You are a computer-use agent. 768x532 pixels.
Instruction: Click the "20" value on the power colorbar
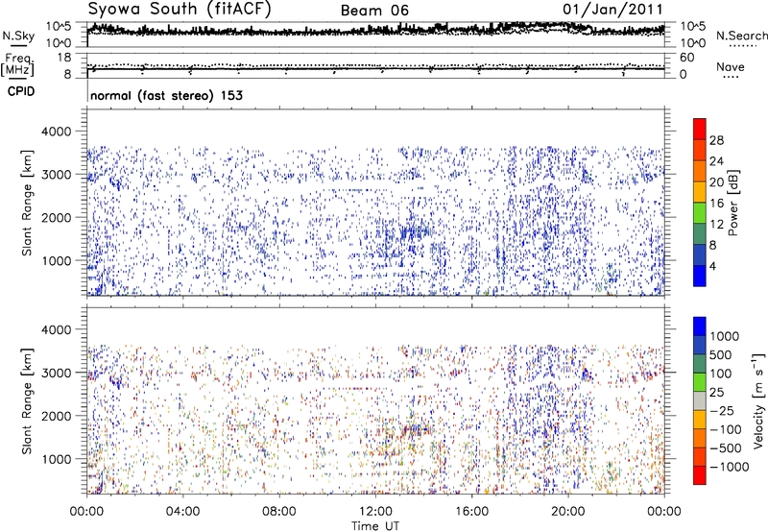[x=716, y=182]
